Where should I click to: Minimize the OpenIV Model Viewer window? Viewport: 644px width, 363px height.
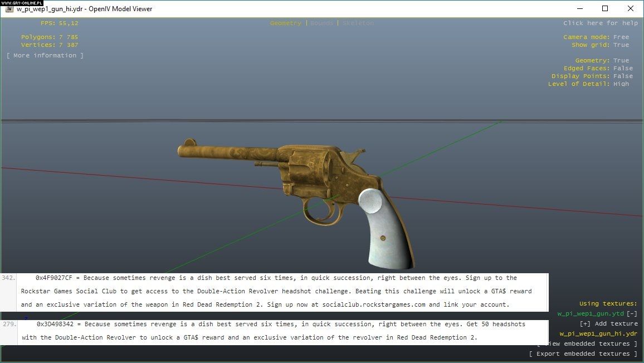coord(579,8)
